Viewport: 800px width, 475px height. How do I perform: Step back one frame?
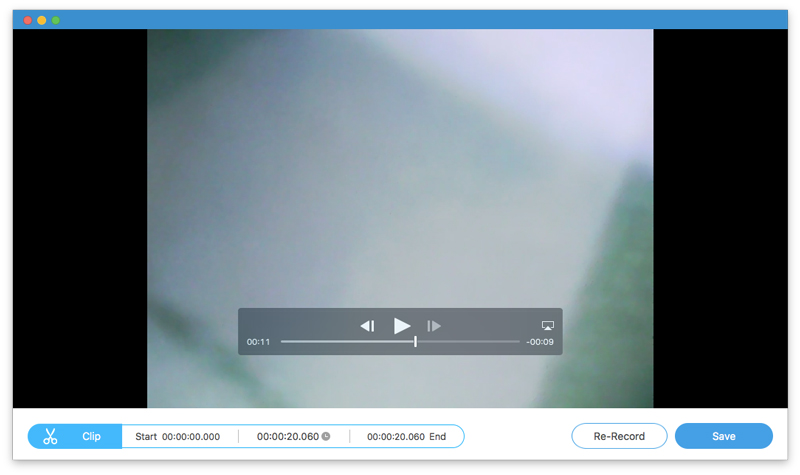367,326
